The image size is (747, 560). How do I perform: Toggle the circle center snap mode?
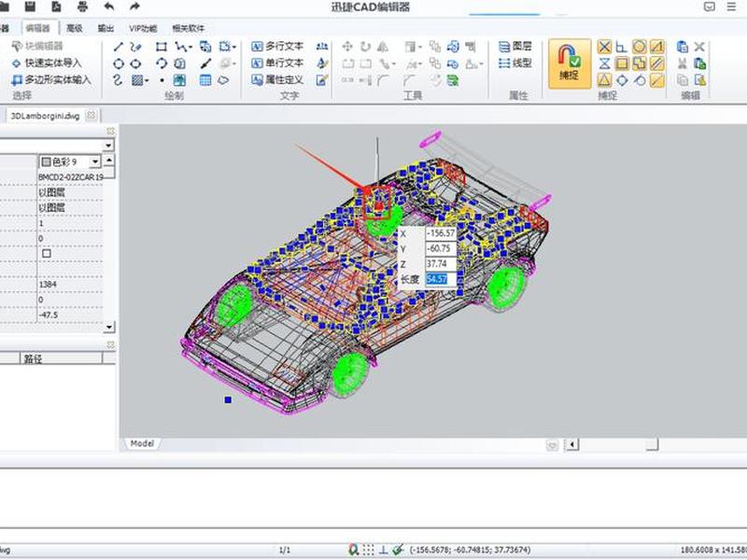(x=640, y=47)
